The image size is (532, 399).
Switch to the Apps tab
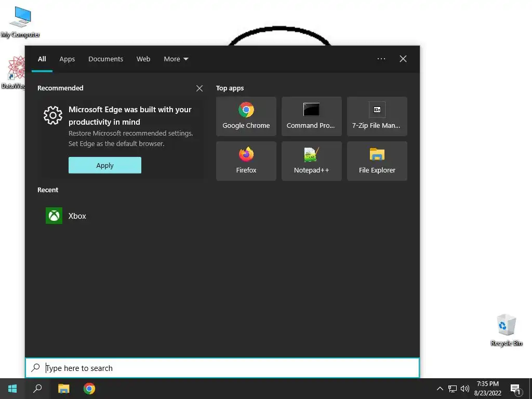click(x=67, y=59)
